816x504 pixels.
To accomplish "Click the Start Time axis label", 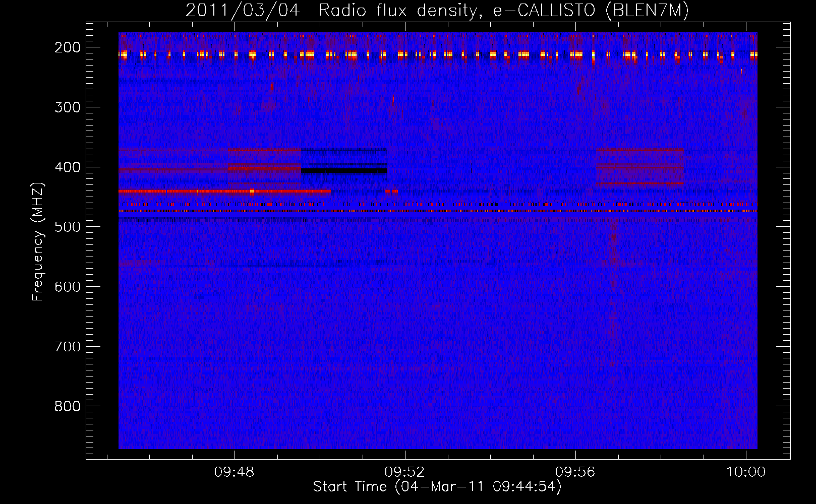I will click(x=437, y=487).
